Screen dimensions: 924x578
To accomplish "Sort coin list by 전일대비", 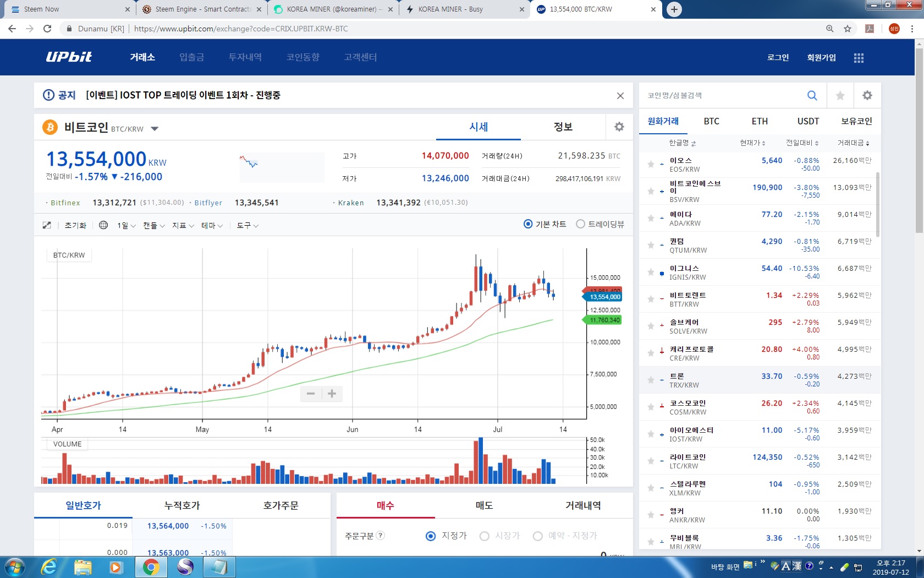I will pos(802,143).
